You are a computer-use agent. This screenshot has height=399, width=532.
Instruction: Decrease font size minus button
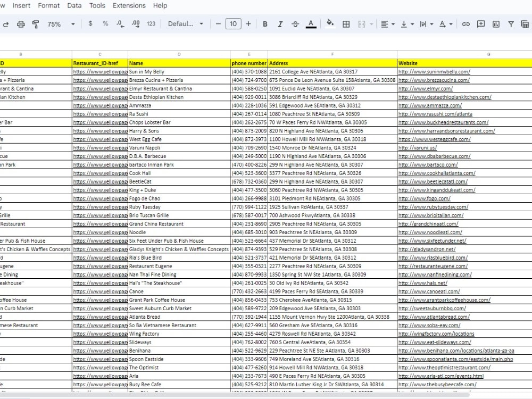pyautogui.click(x=218, y=24)
